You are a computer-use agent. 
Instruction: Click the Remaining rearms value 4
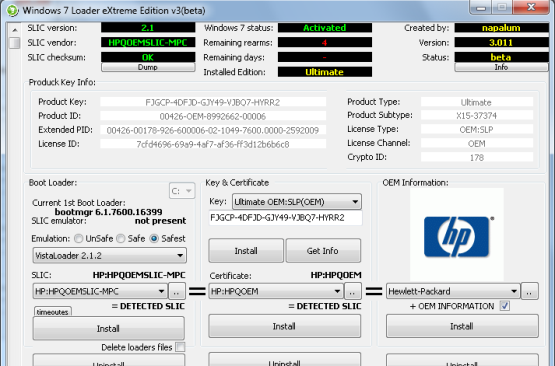(325, 42)
